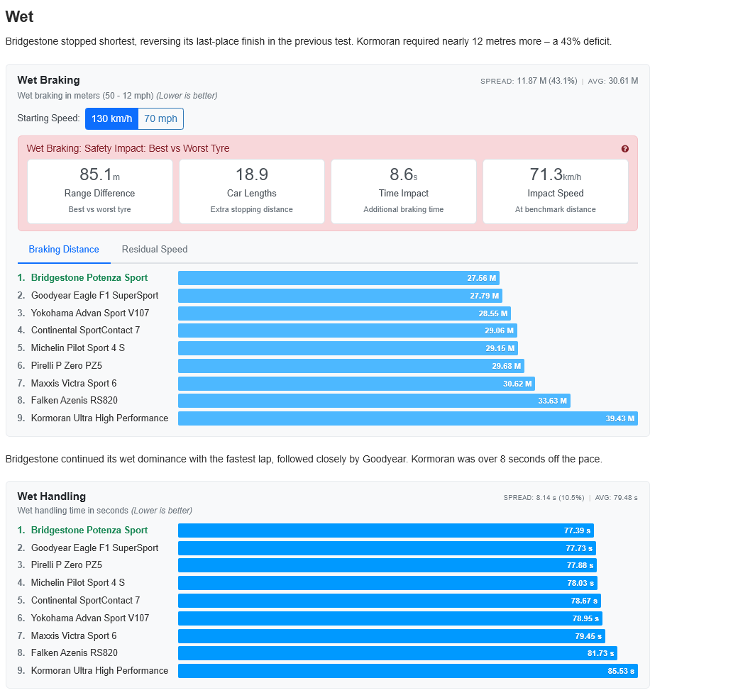Click the 81.73 s handling bar
The height and width of the screenshot is (700, 738).
[397, 653]
